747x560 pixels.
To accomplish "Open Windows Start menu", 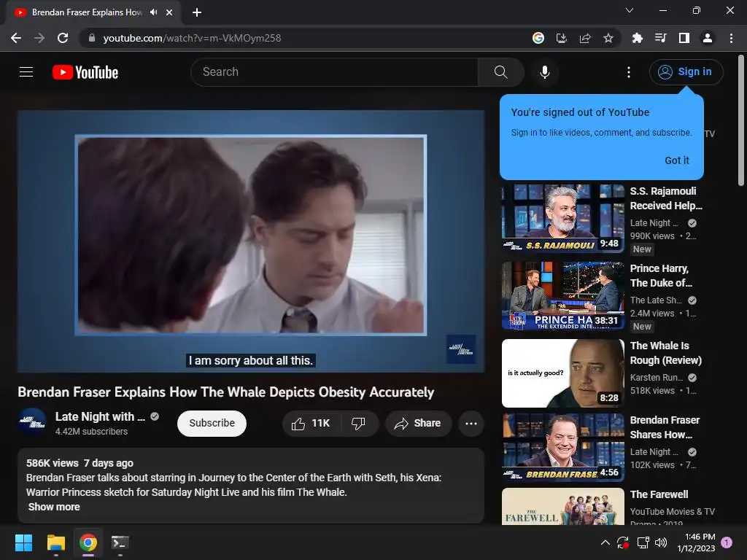I will point(23,542).
